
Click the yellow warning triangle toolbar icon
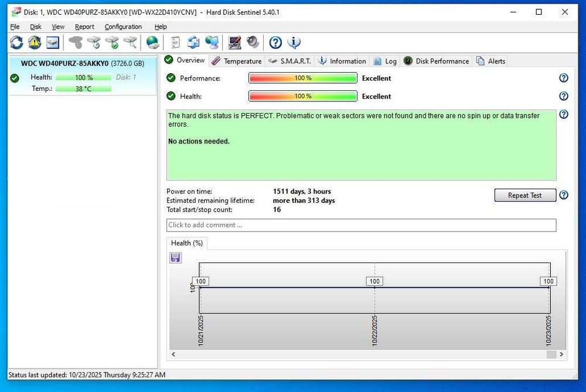pyautogui.click(x=35, y=43)
